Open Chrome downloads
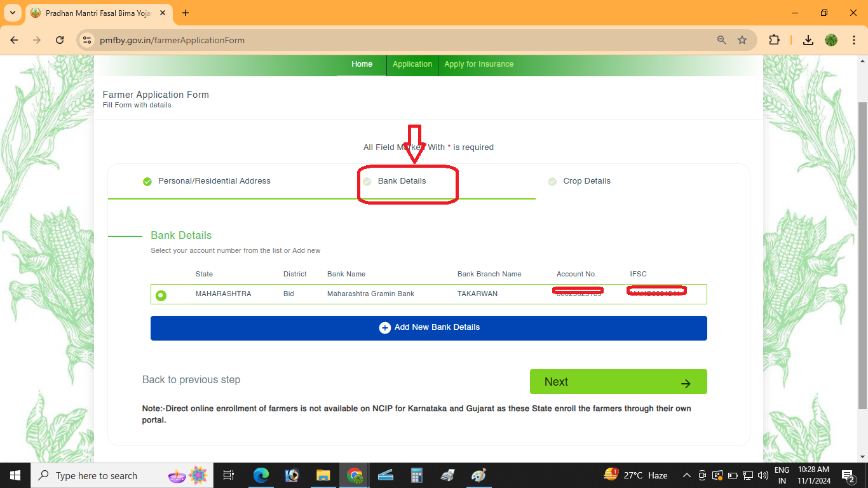The height and width of the screenshot is (488, 868). click(808, 39)
